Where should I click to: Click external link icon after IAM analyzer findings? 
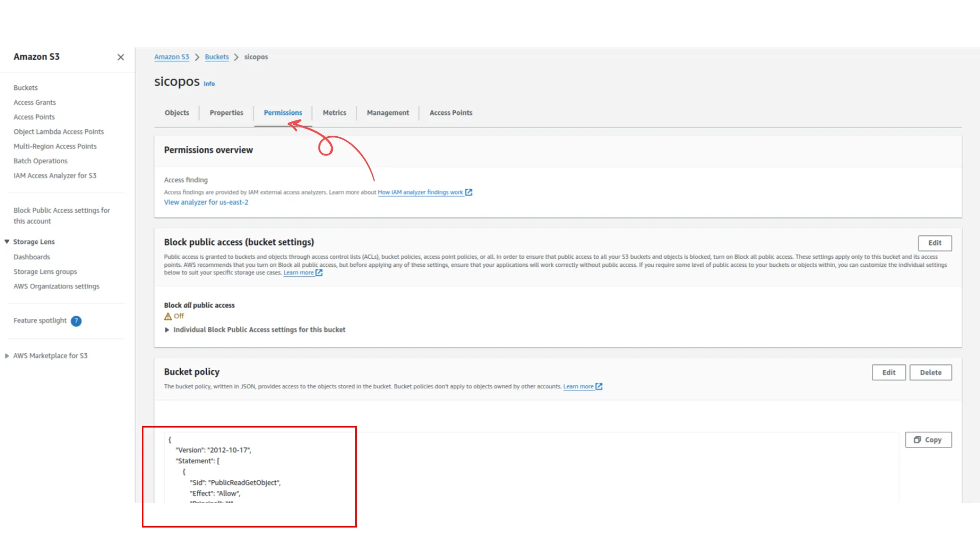pos(469,192)
